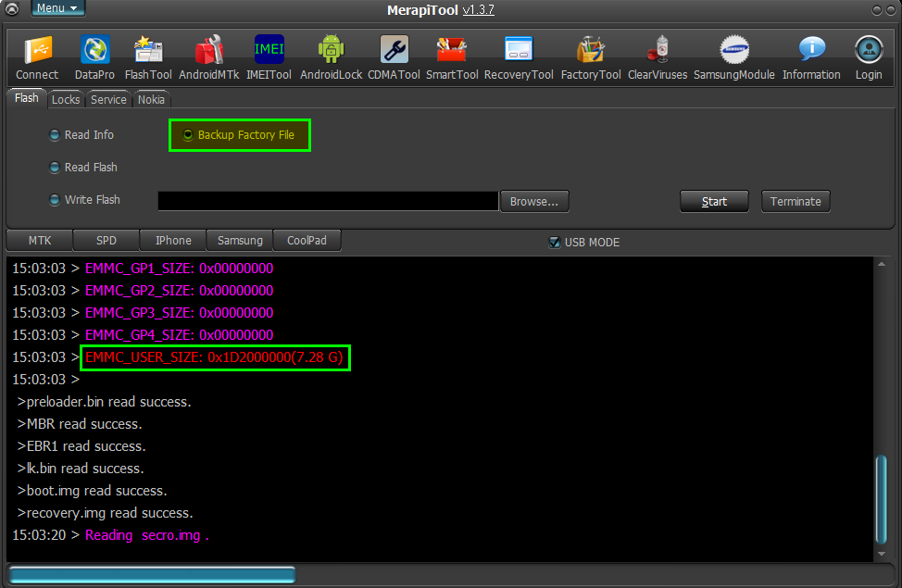Launch the FlashTool icon
The width and height of the screenshot is (902, 588).
click(148, 57)
